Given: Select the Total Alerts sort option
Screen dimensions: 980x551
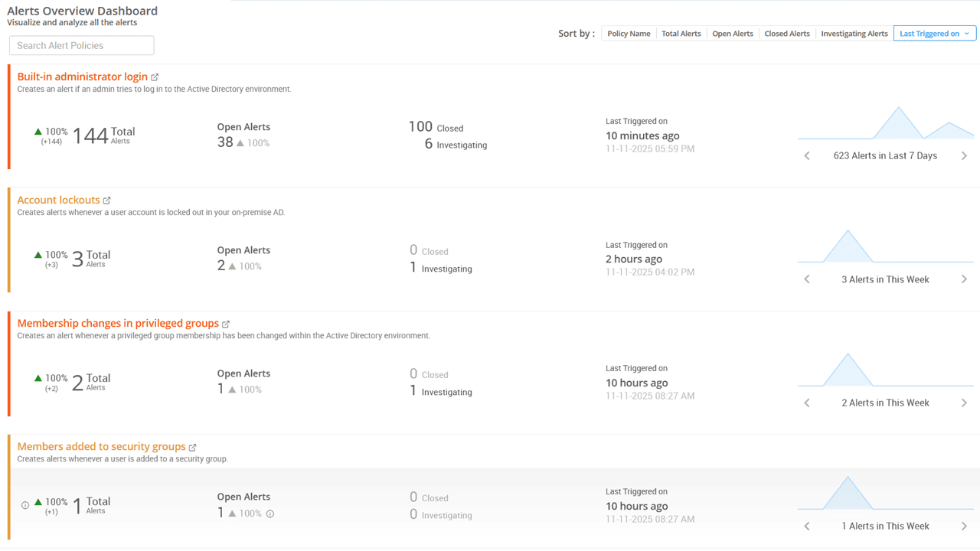Looking at the screenshot, I should click(681, 33).
